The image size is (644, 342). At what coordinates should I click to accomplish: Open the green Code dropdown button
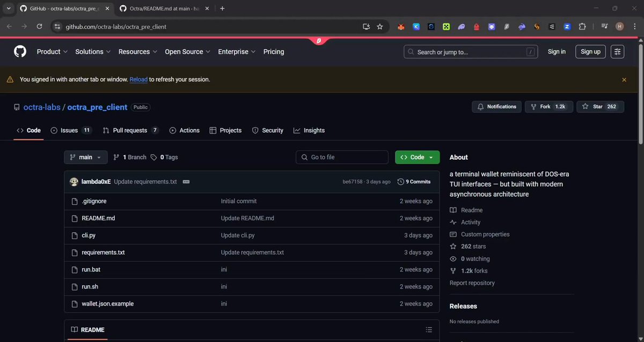point(418,157)
